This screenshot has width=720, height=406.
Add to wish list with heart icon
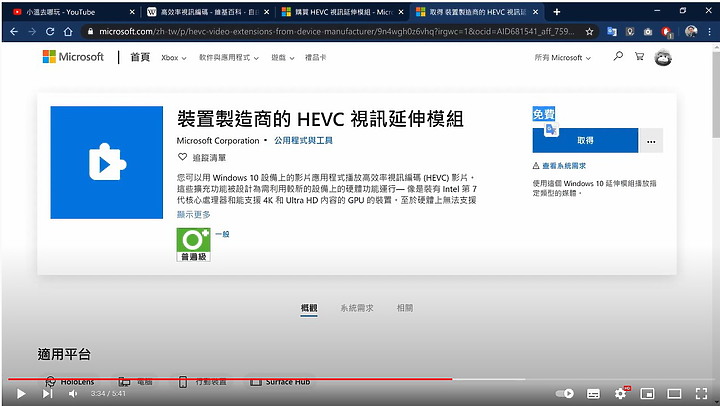tap(182, 157)
